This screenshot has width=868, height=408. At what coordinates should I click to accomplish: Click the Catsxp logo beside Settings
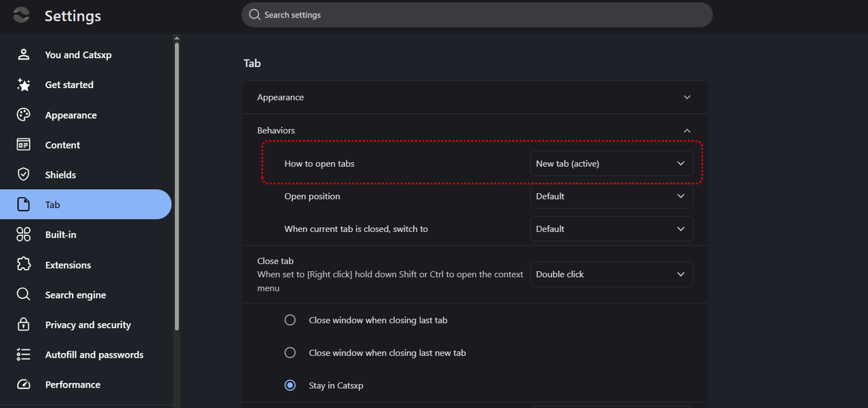21,15
